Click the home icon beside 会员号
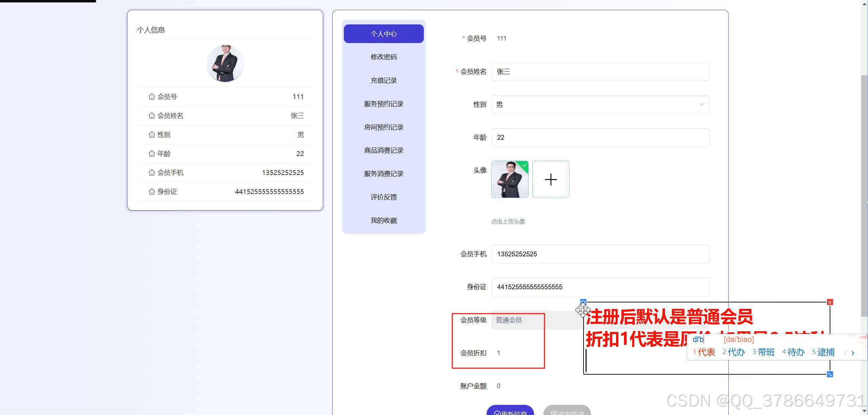Image resolution: width=868 pixels, height=415 pixels. (x=152, y=96)
